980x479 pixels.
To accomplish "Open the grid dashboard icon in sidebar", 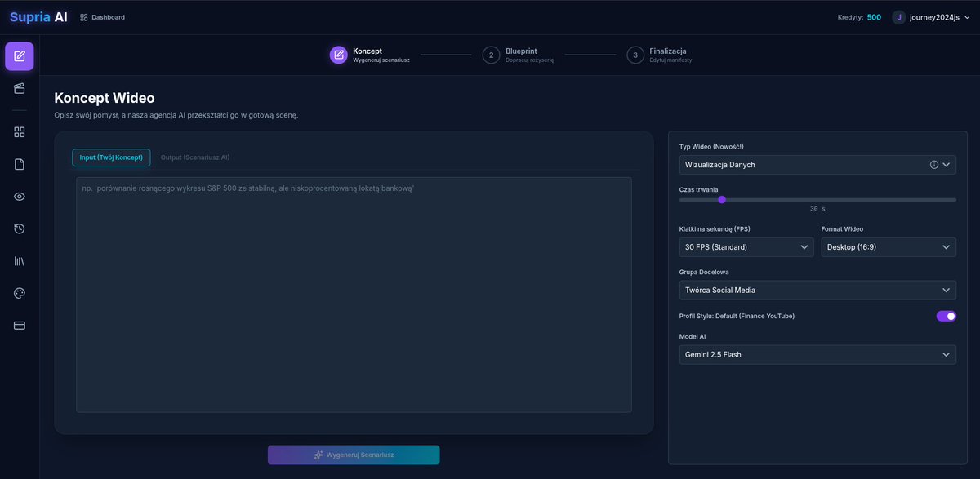I will (20, 132).
